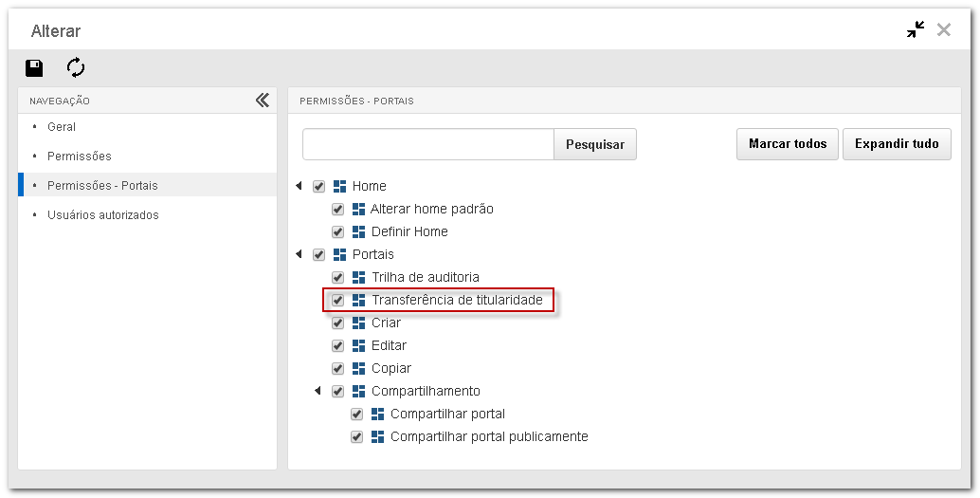Open the Geral navigation item
Image resolution: width=980 pixels, height=498 pixels.
pyautogui.click(x=148, y=126)
